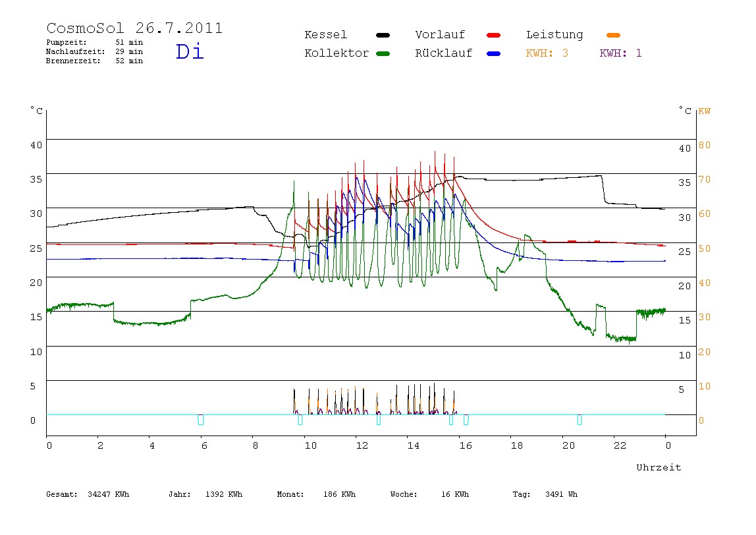The height and width of the screenshot is (535, 756).
Task: Click the blue weekday label 'Di'
Action: point(190,51)
